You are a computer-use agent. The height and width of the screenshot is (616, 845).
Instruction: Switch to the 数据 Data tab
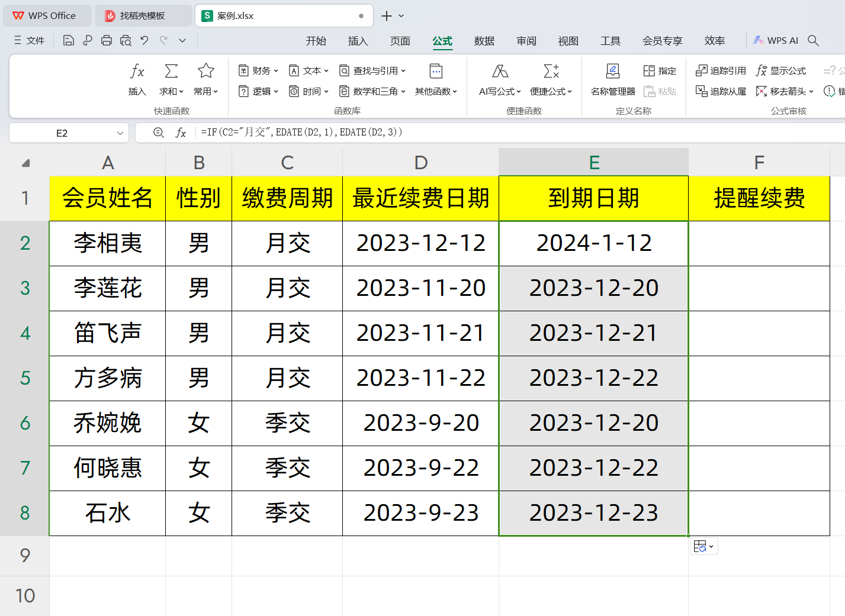click(x=484, y=41)
